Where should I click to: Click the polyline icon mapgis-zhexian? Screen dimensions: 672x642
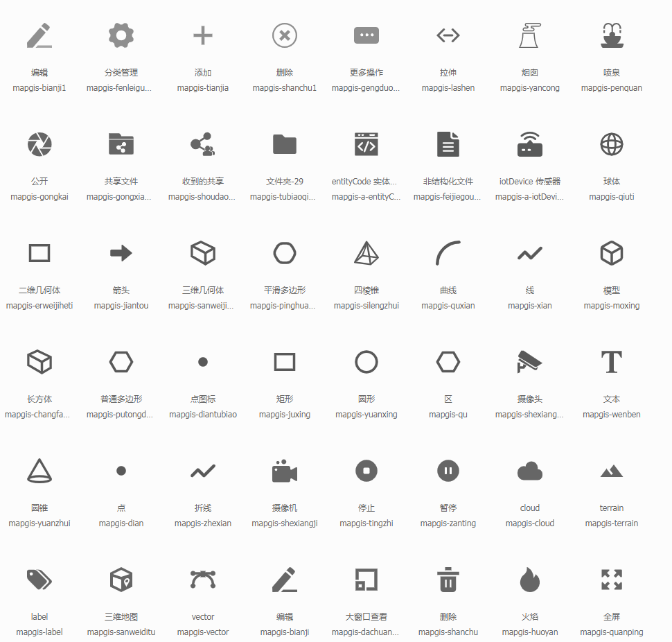click(x=203, y=471)
